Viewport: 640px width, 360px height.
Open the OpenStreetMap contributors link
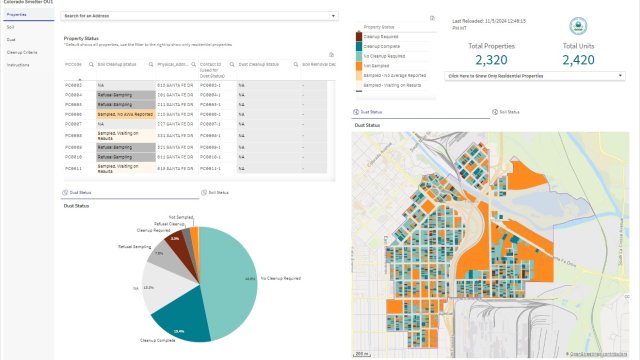(598, 354)
